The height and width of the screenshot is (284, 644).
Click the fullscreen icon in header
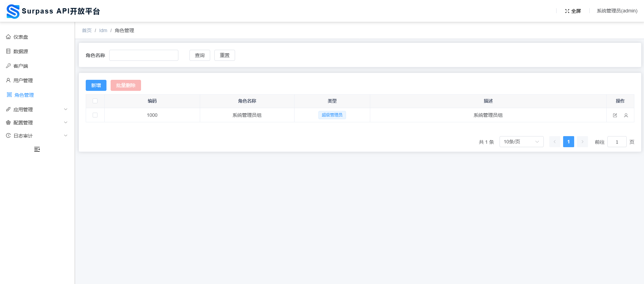point(567,11)
